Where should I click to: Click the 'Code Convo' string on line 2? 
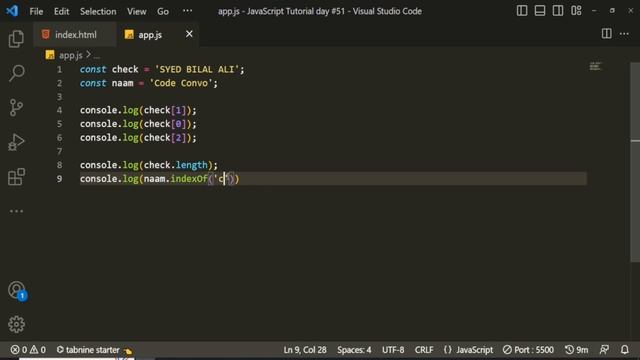click(x=181, y=83)
